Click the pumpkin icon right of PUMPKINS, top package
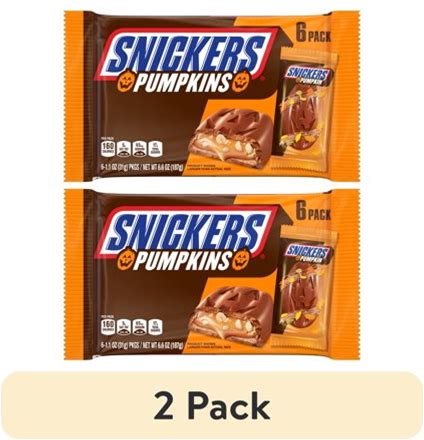The width and height of the screenshot is (424, 440). tap(241, 81)
